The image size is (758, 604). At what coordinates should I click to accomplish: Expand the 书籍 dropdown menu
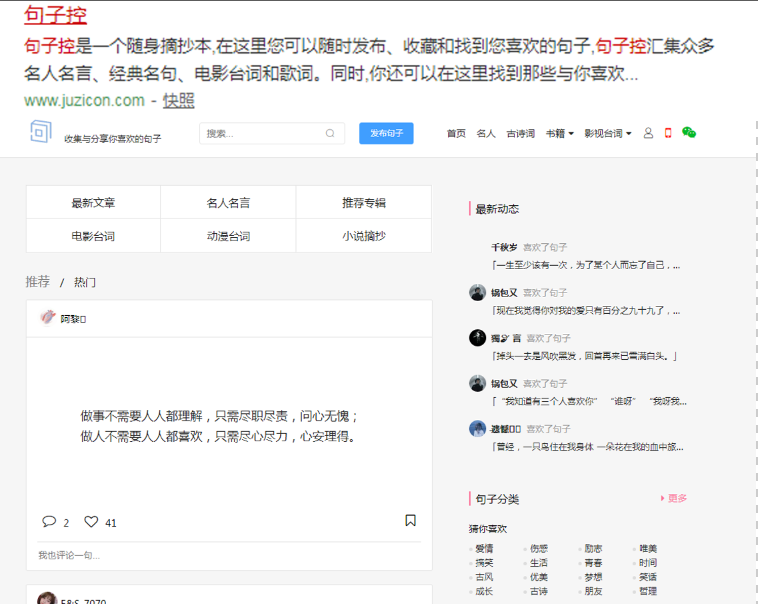(560, 133)
